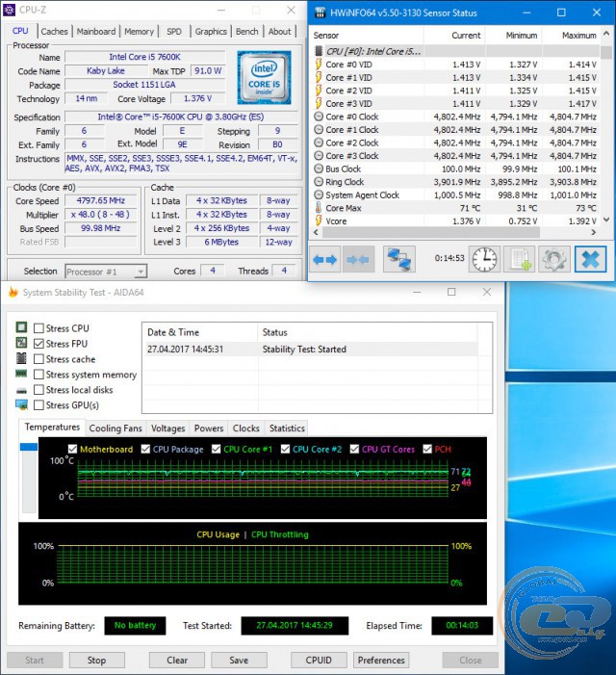Image resolution: width=616 pixels, height=675 pixels.
Task: Click the disk icon beside Stress local disks
Action: click(21, 390)
